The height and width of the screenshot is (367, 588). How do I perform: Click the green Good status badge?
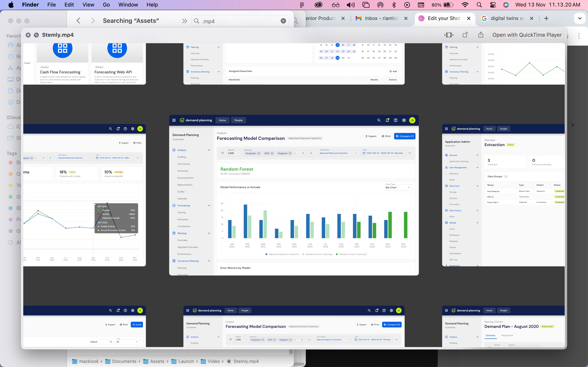(511, 145)
